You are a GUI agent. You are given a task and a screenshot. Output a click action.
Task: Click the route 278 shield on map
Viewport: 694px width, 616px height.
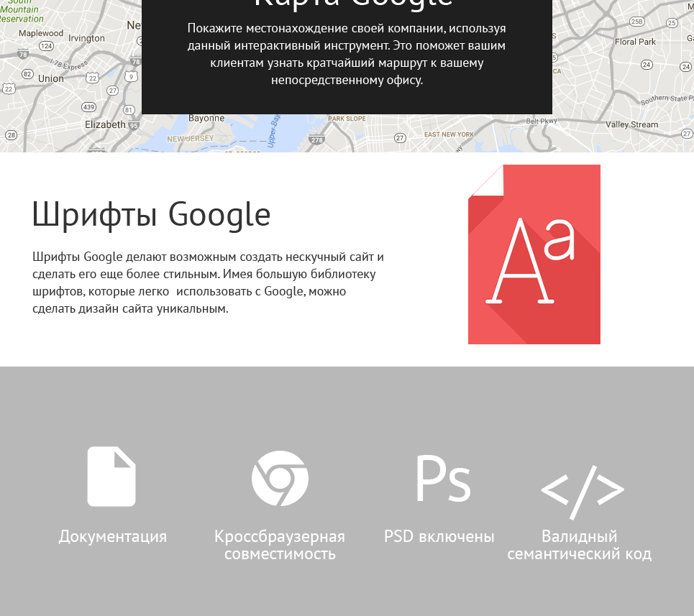point(317,139)
